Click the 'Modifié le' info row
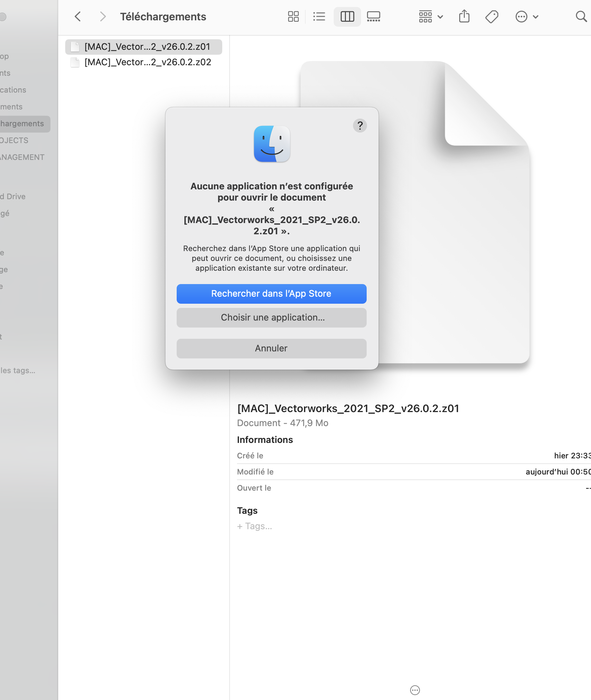The width and height of the screenshot is (591, 700). (414, 472)
